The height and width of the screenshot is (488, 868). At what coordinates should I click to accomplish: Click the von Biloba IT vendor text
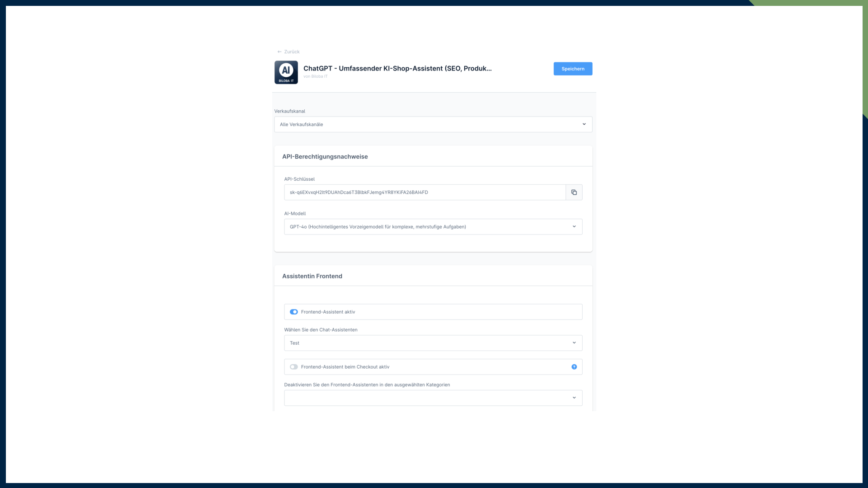[316, 76]
